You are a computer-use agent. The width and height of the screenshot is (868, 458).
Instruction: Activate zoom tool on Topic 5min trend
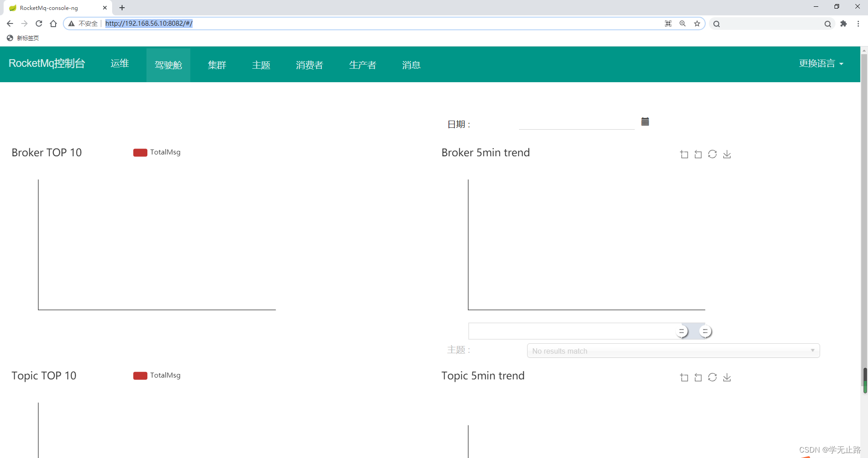coord(684,378)
